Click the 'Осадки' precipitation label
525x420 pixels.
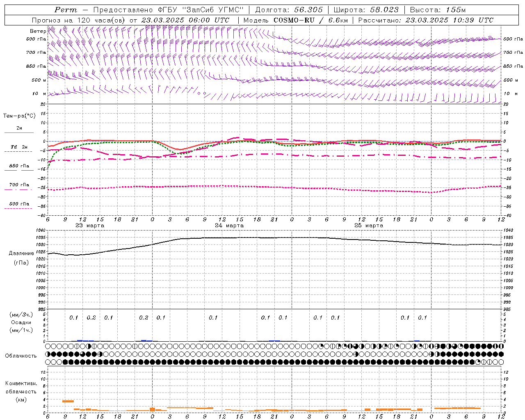[x=21, y=322]
